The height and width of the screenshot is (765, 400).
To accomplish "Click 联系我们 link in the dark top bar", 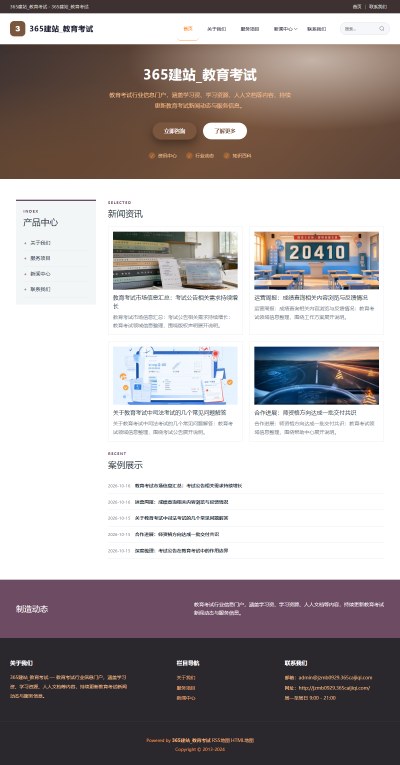I will [378, 7].
